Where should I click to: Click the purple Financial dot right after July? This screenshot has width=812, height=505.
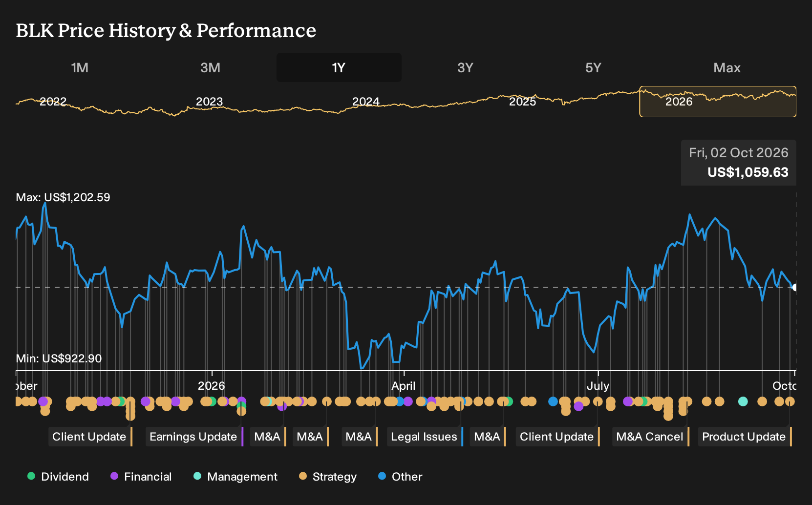click(x=628, y=401)
